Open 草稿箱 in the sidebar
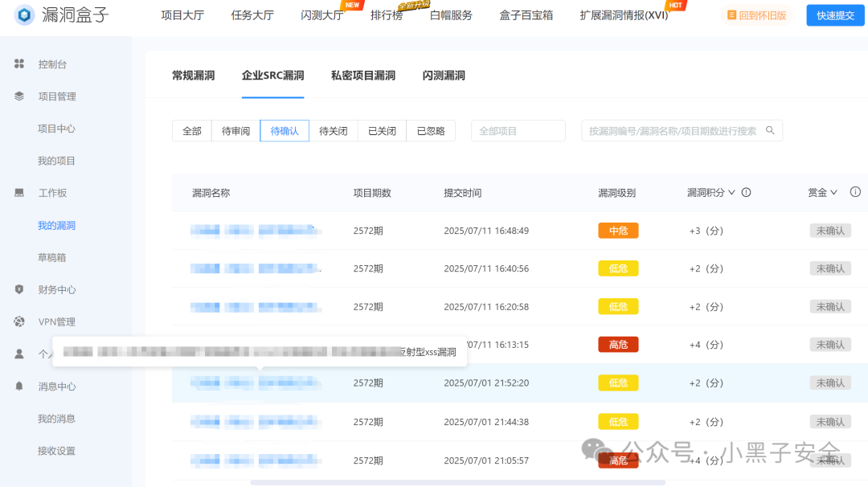The height and width of the screenshot is (487, 868). point(52,257)
